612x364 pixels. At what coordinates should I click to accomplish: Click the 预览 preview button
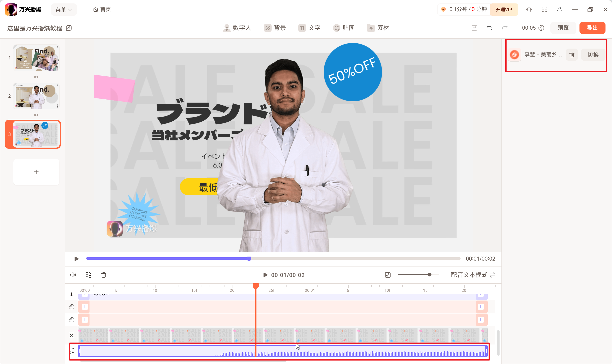click(563, 28)
